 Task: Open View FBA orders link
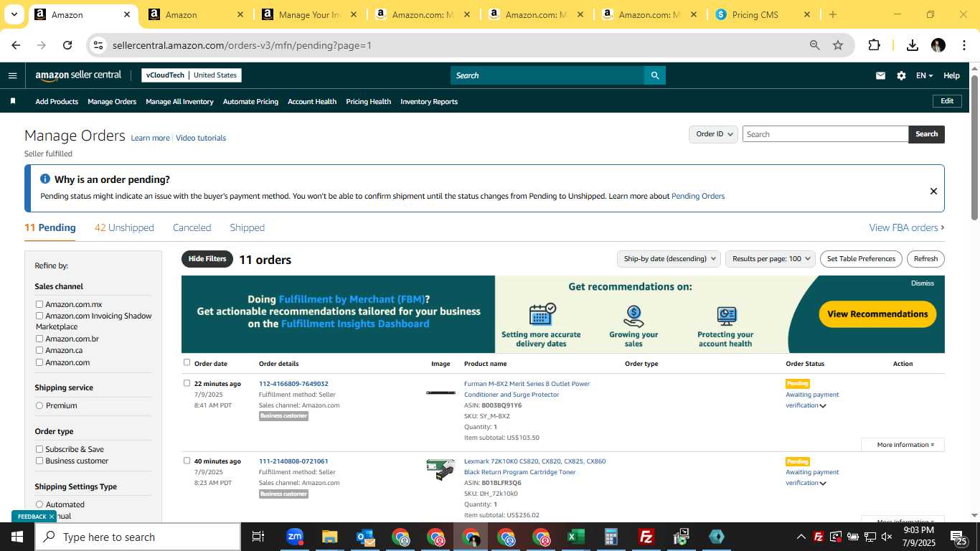coord(907,227)
